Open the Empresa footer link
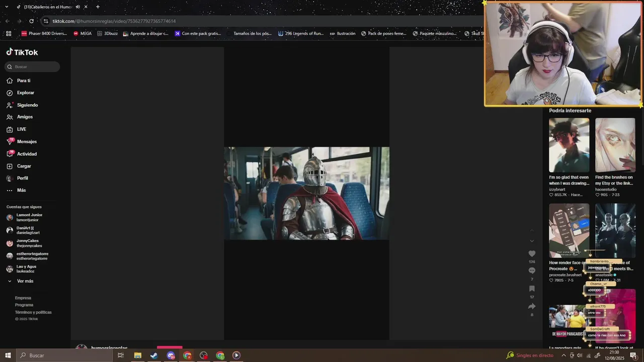644x362 pixels. (23, 298)
